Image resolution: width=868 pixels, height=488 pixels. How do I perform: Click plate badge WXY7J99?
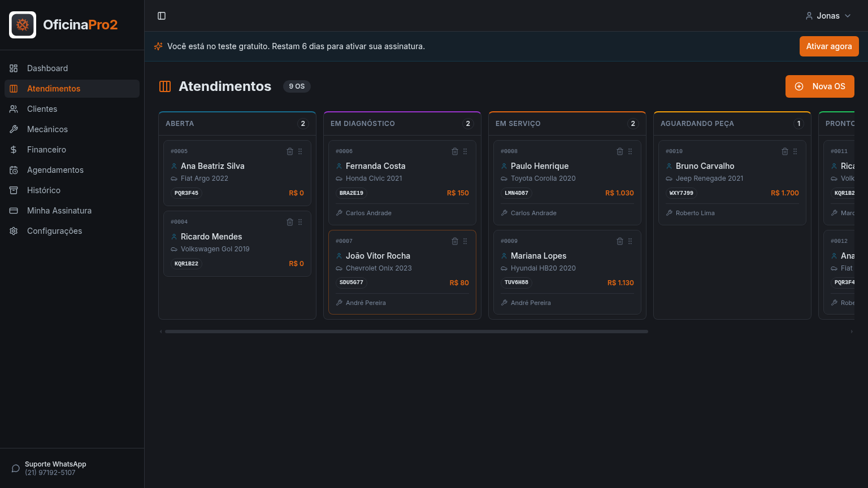coord(682,193)
